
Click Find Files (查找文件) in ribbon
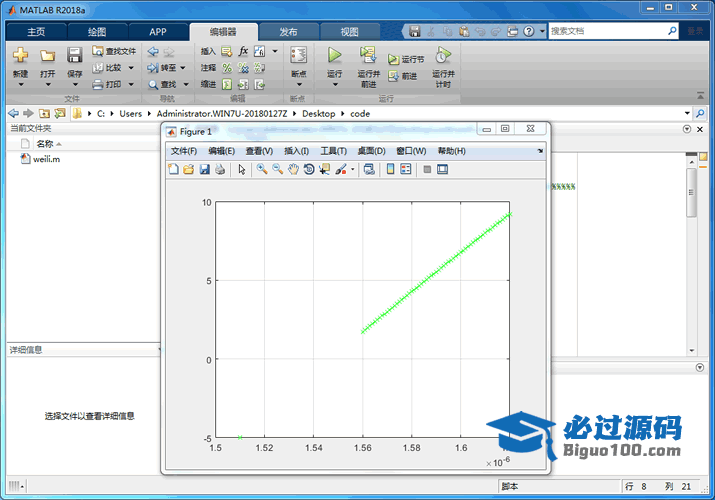click(x=114, y=51)
